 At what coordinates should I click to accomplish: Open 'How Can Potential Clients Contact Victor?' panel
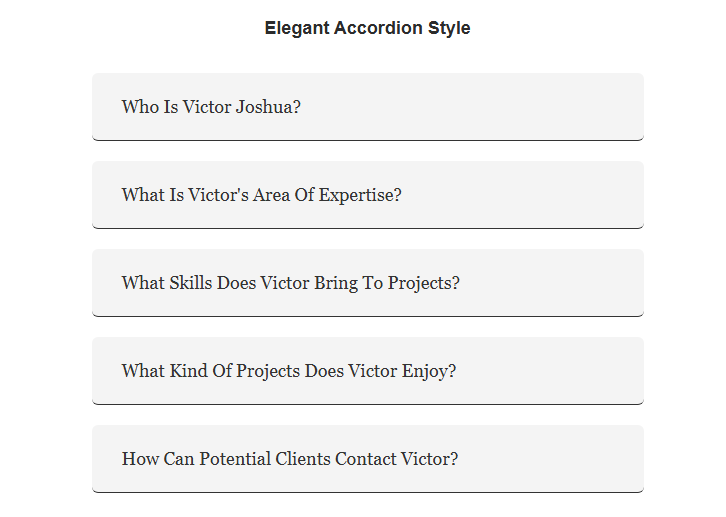point(368,459)
